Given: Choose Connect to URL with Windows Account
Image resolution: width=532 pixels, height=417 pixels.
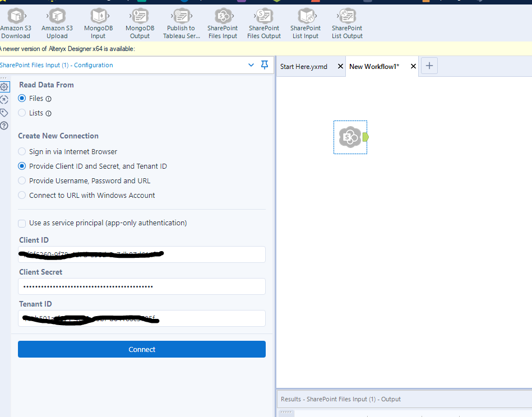Looking at the screenshot, I should click(22, 195).
